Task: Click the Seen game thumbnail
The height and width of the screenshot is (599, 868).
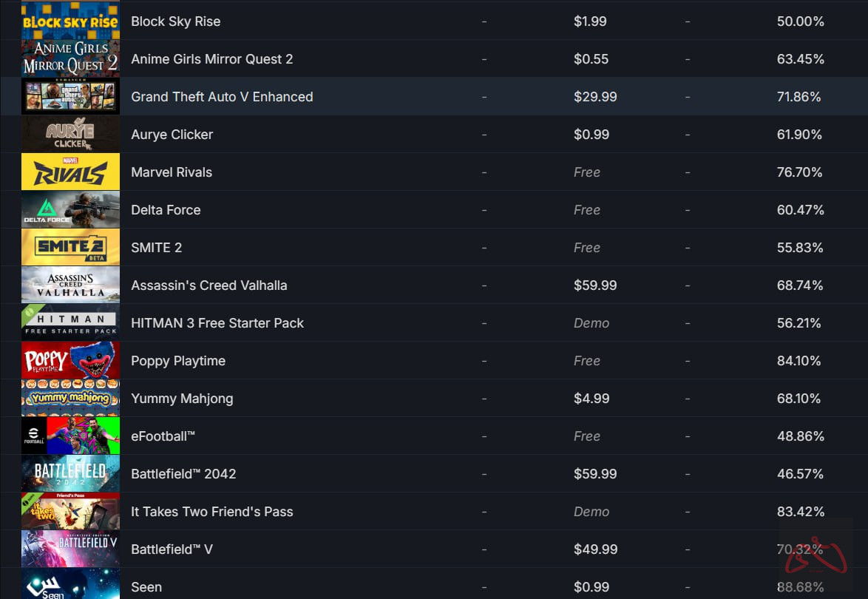Action: 70,584
